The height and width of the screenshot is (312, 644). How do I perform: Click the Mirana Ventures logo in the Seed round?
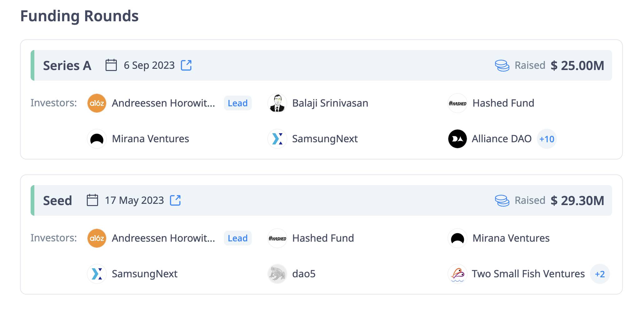tap(458, 238)
